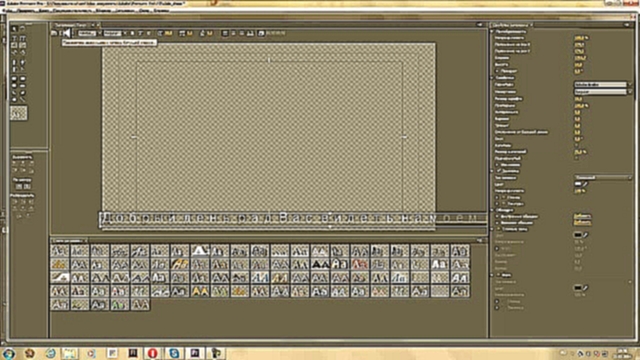The height and width of the screenshot is (360, 640).
Task: Enable the Small Caps checkbox
Action: point(577,145)
